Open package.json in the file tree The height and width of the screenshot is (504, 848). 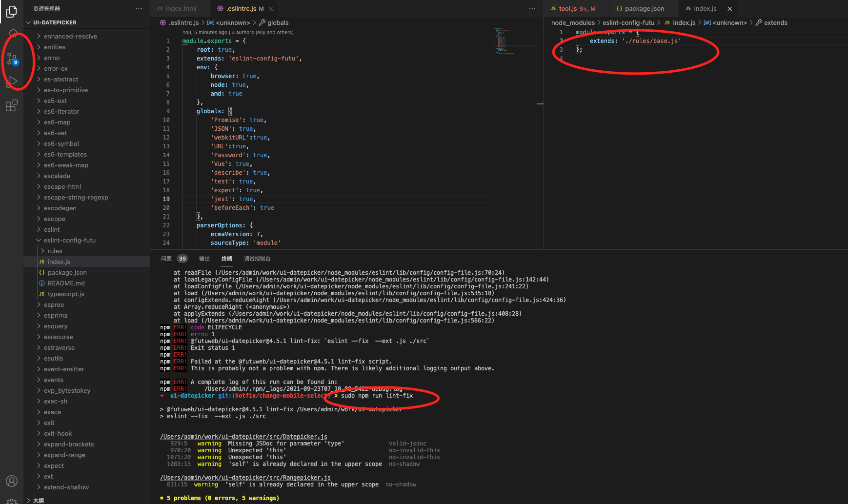pos(87,272)
